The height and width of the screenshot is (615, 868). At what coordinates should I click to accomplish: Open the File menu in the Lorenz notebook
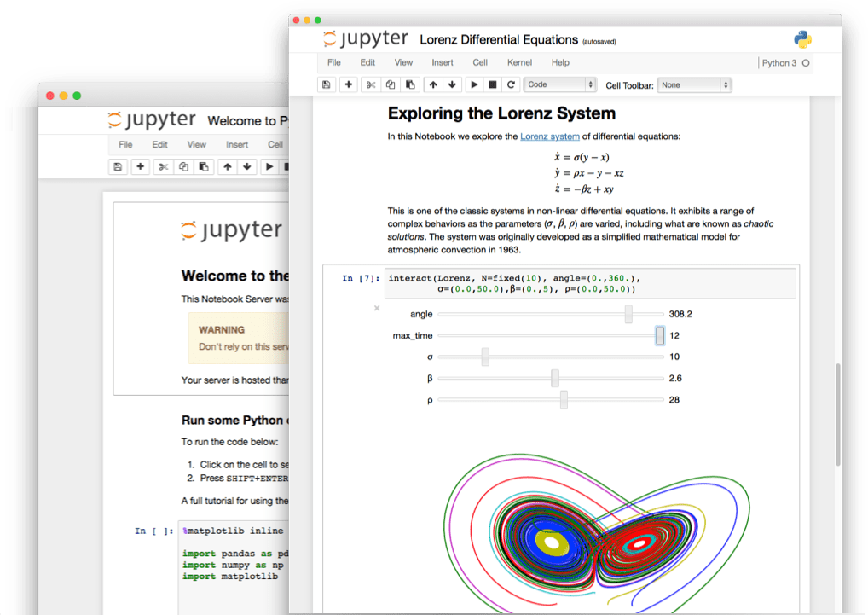pos(333,61)
